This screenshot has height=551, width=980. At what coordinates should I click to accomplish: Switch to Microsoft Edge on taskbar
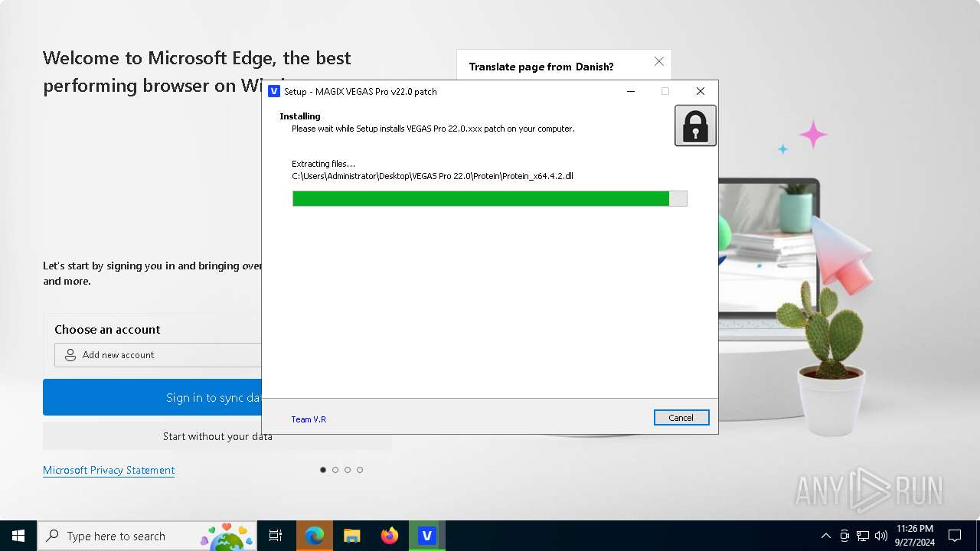(x=315, y=536)
